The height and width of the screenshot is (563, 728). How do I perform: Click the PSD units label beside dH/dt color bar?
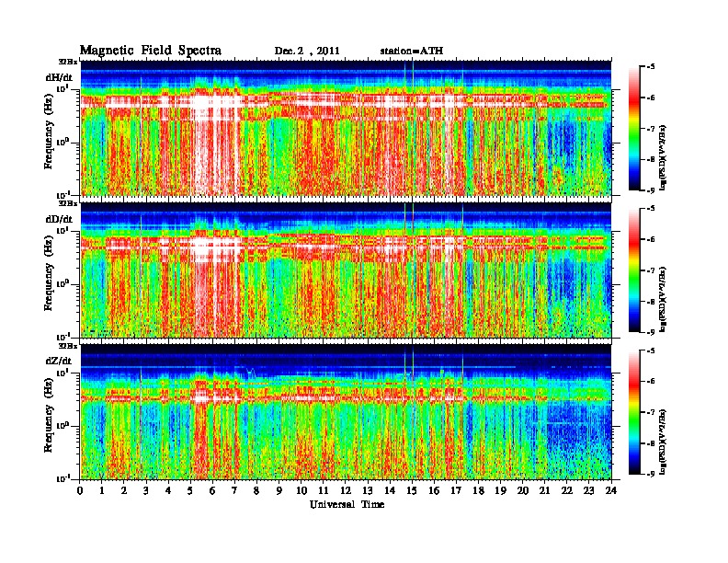click(663, 157)
